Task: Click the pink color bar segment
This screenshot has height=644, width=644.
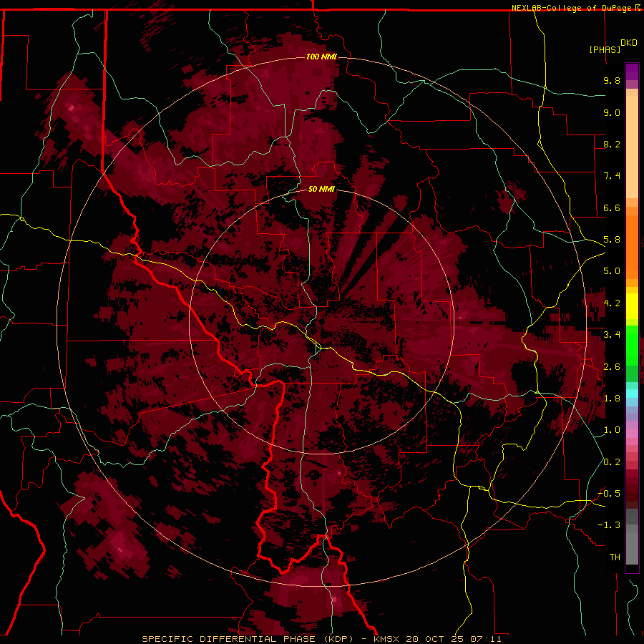Action: pos(632,434)
